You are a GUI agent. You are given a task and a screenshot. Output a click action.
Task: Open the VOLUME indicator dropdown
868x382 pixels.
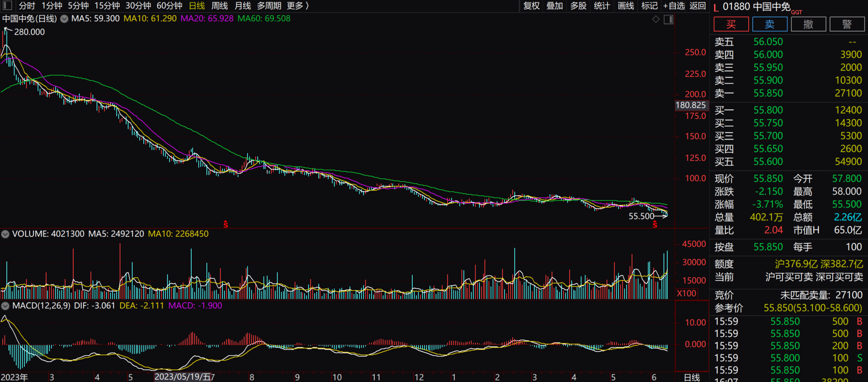coord(5,234)
